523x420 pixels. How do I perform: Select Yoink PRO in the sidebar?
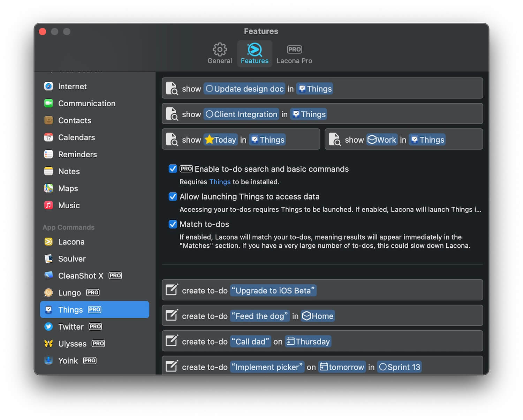94,361
